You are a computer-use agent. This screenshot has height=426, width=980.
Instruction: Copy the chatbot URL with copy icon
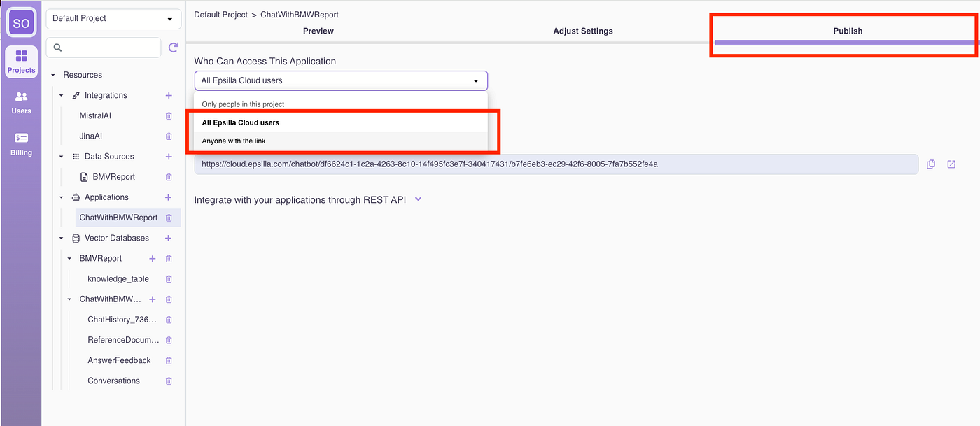[x=931, y=164]
